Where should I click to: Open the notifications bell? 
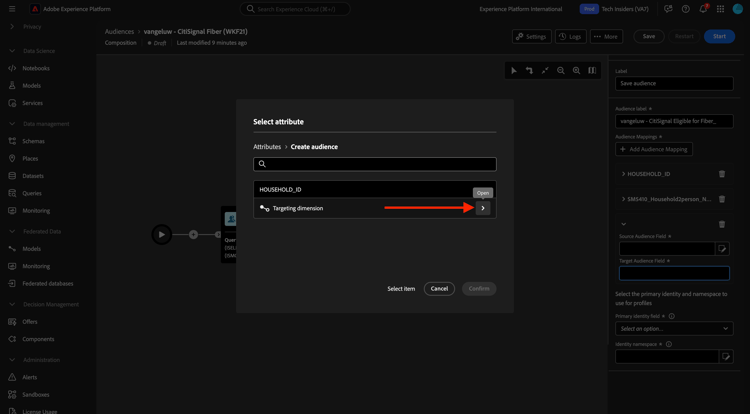(703, 9)
